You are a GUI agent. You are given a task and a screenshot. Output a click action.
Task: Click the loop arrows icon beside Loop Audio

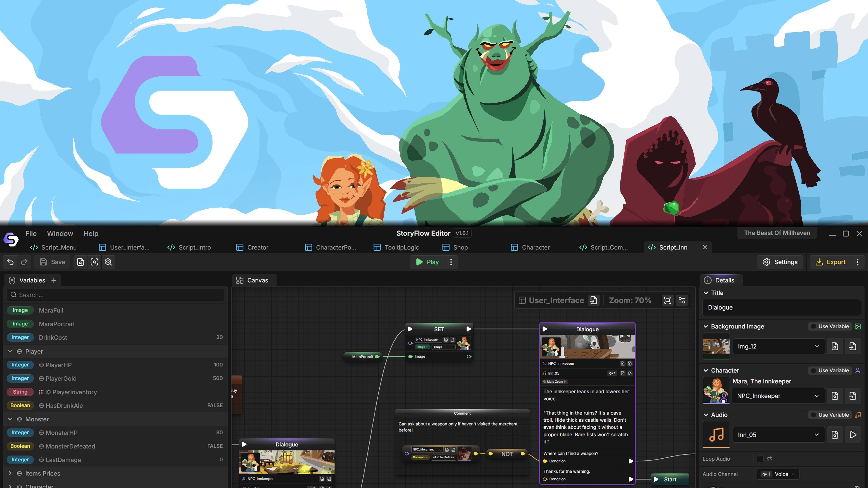click(x=770, y=459)
